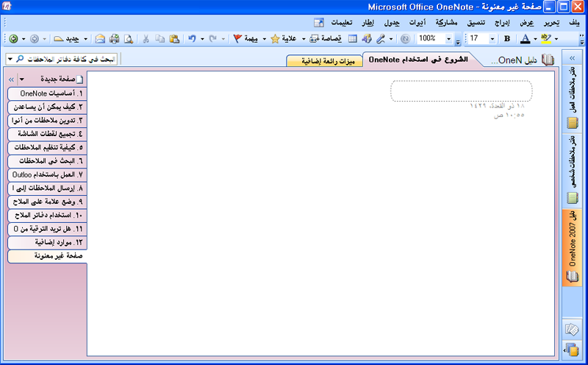Image resolution: width=588 pixels, height=365 pixels.
Task: Open the Undo history dropdown arrow
Action: coord(202,39)
